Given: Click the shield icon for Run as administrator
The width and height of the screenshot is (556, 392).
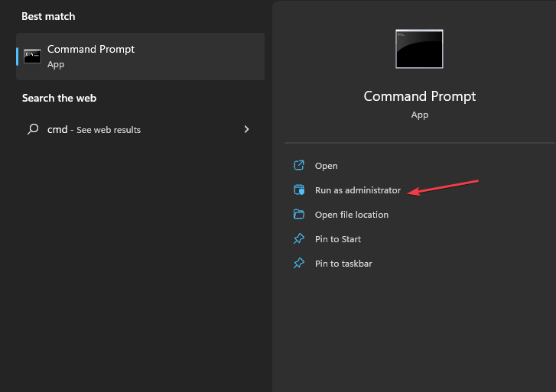Looking at the screenshot, I should [x=299, y=190].
